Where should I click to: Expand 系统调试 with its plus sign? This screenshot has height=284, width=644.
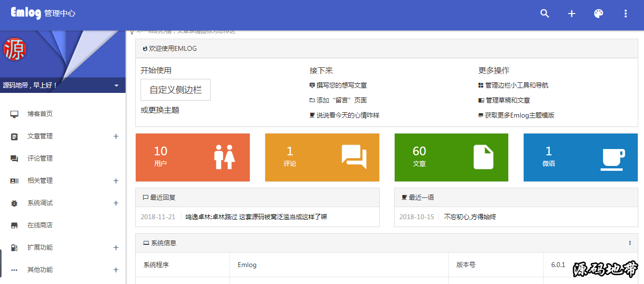116,203
